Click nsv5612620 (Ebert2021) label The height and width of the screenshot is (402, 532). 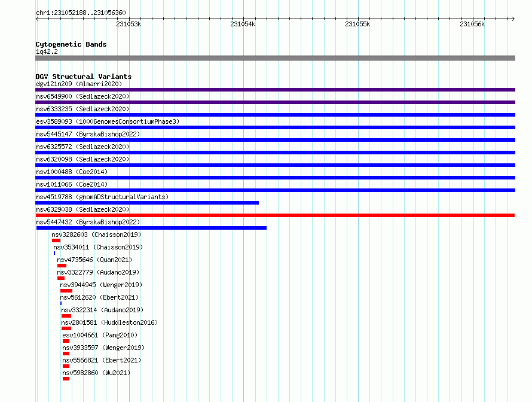coord(99,297)
